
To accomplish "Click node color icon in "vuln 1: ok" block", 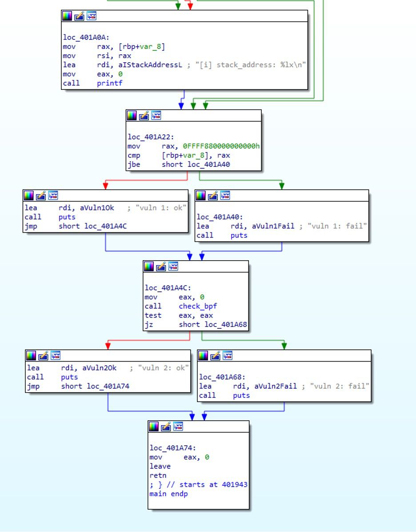I will pos(28,195).
